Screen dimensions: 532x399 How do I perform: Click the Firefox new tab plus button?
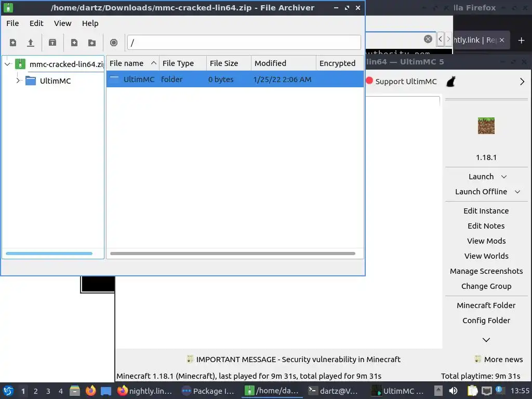tap(522, 41)
